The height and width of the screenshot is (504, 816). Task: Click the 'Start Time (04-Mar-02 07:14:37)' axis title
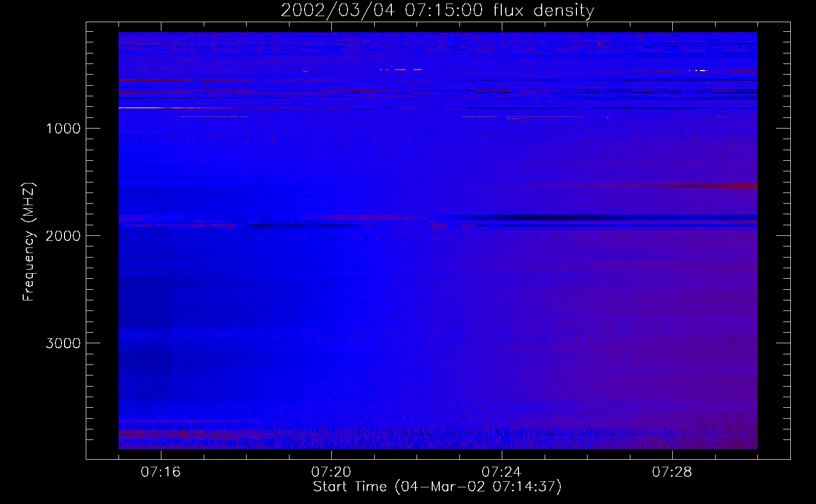click(437, 487)
